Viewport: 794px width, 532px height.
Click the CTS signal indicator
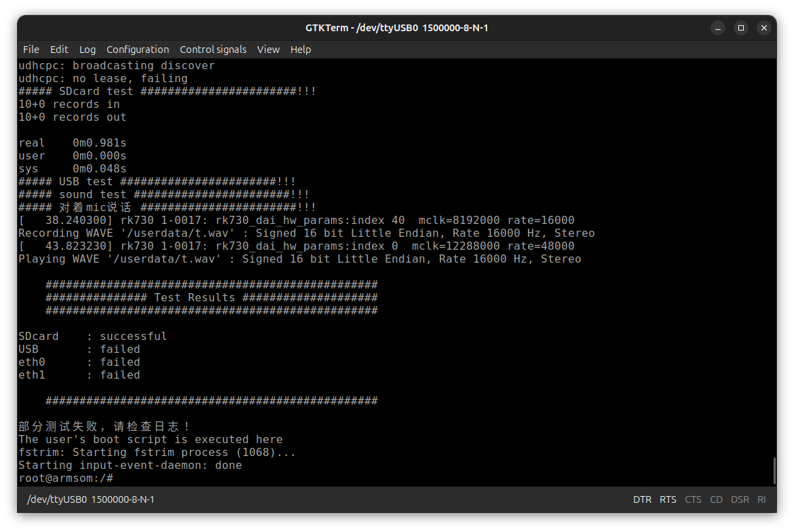coord(693,499)
